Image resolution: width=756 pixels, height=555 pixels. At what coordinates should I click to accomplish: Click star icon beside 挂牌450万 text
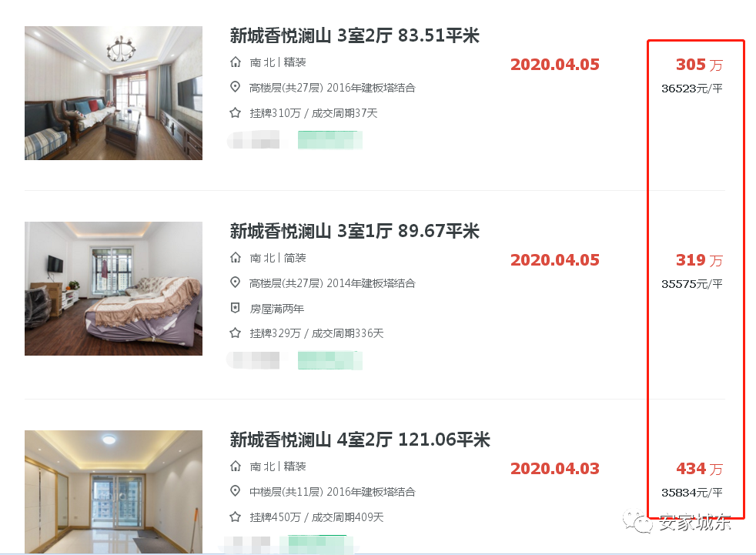coord(236,517)
